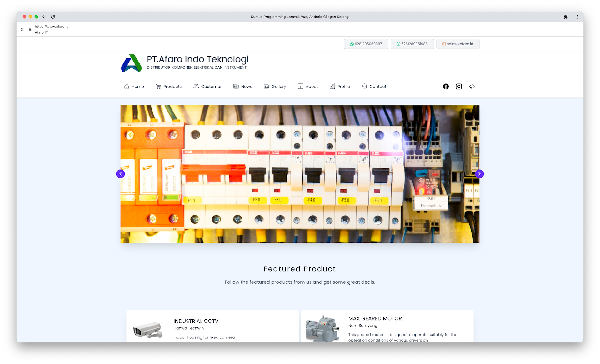The width and height of the screenshot is (600, 364).
Task: Click the Contact headset icon
Action: tap(364, 86)
